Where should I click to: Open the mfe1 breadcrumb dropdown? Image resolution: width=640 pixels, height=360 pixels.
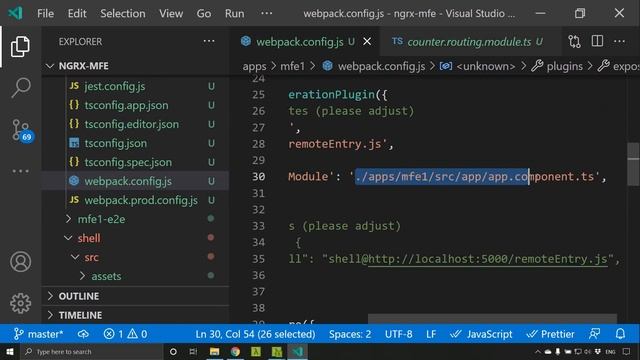click(x=292, y=66)
